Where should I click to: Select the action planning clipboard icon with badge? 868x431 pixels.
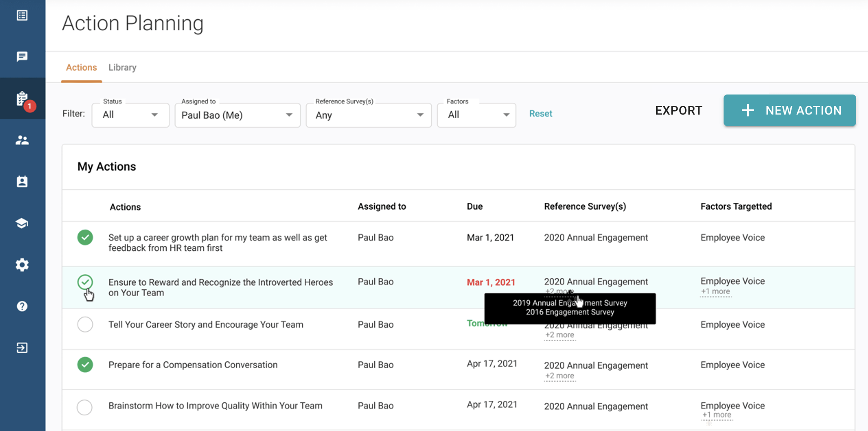click(x=22, y=99)
